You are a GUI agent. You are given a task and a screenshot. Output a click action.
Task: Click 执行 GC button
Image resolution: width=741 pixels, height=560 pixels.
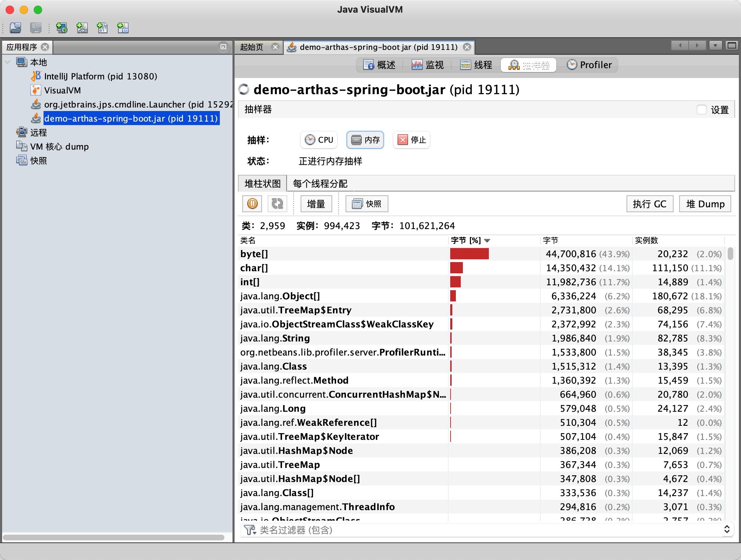[x=650, y=204]
